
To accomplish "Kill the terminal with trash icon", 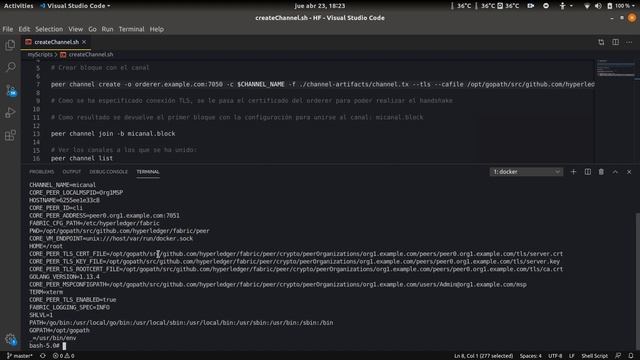I will (x=601, y=172).
